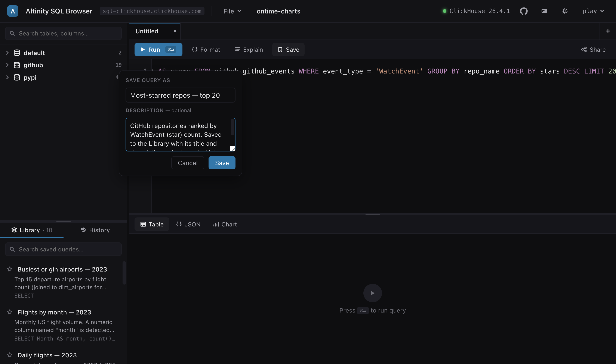The image size is (616, 364).
Task: Star the Flights by month query
Action: 10,312
